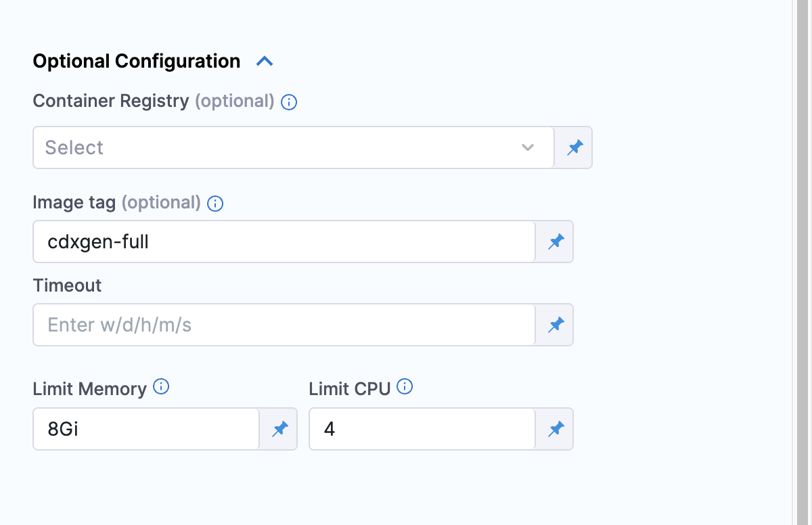Click the Container Registry field label
This screenshot has height=525, width=812.
tap(111, 101)
